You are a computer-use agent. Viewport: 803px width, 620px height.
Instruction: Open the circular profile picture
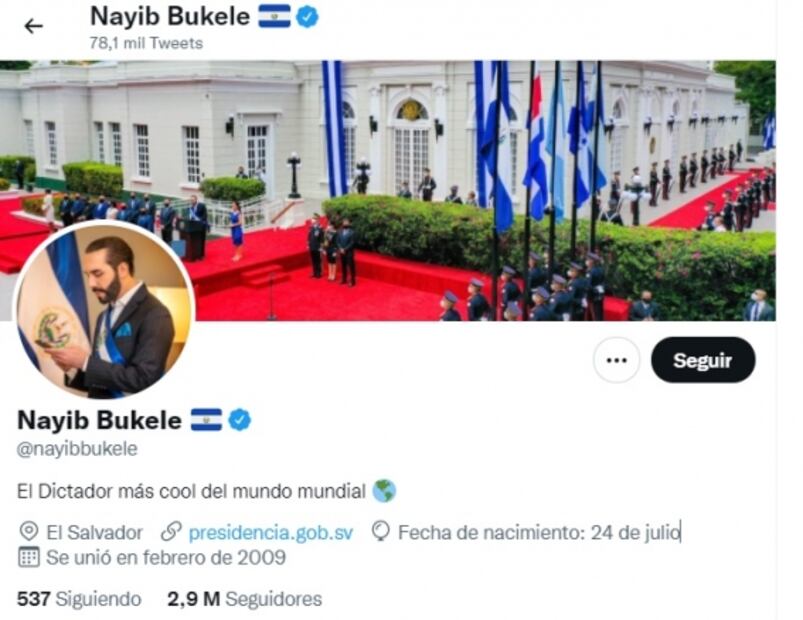[104, 310]
